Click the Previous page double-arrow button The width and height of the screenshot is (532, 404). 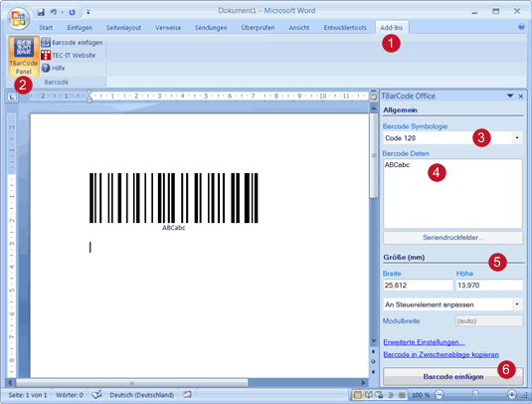pyautogui.click(x=373, y=351)
